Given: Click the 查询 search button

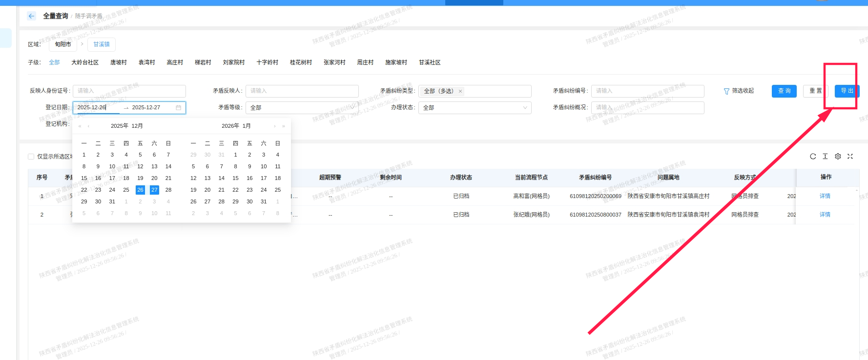Looking at the screenshot, I should [x=784, y=91].
